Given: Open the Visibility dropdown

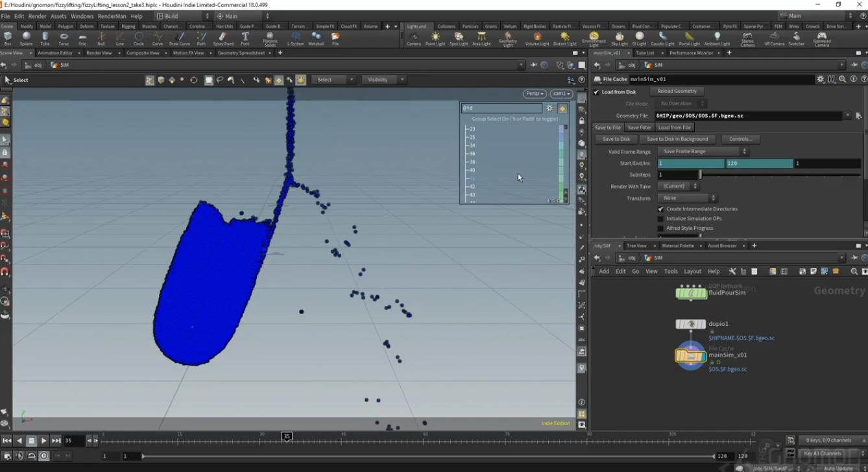Looking at the screenshot, I should coord(384,80).
